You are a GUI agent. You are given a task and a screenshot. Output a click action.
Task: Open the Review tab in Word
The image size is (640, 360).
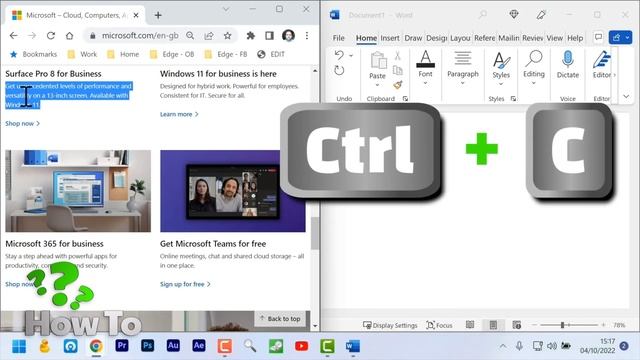[532, 38]
